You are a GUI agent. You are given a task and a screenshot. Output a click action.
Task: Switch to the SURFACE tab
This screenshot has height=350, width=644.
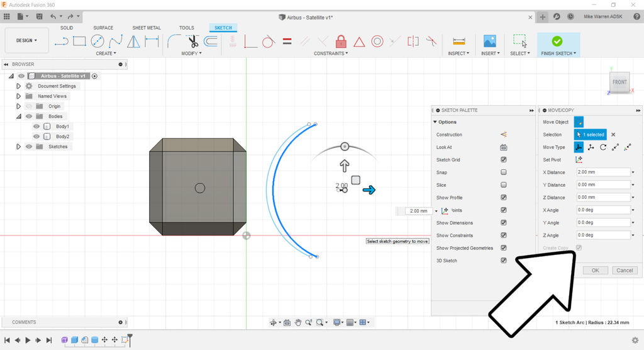pos(103,28)
